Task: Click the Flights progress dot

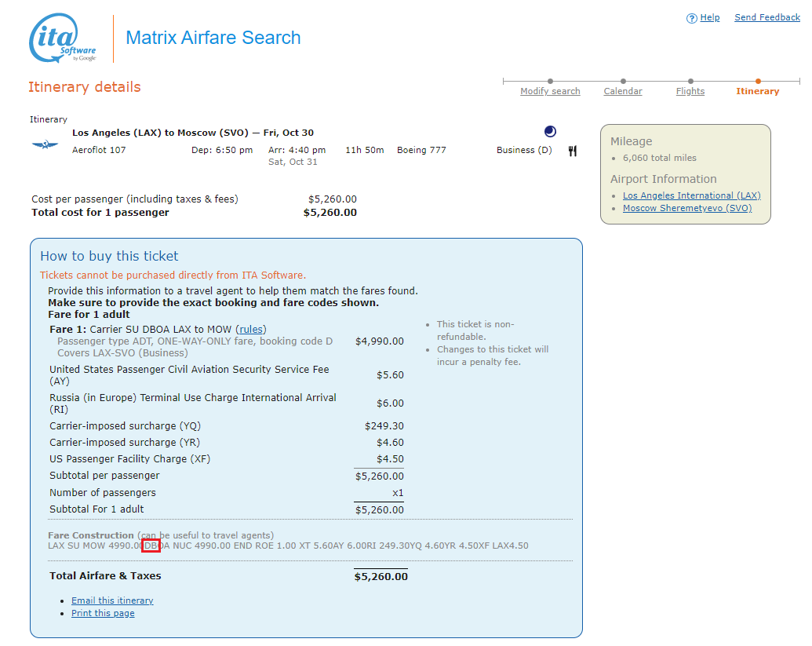Action: 690,82
